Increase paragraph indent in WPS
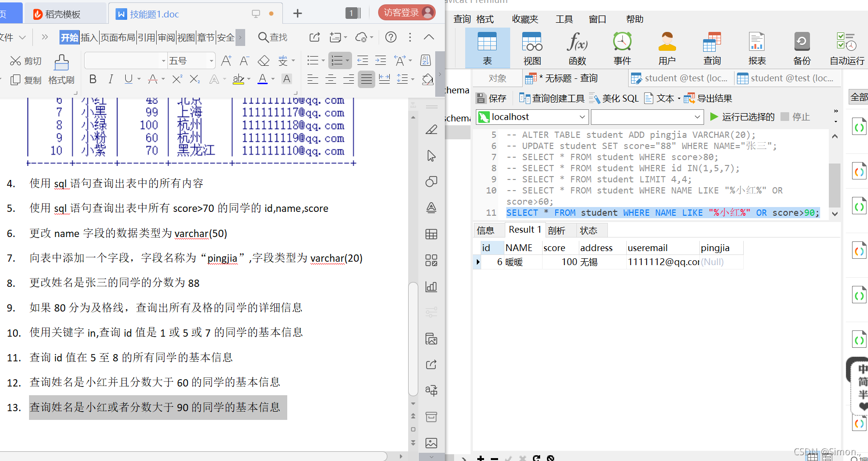The image size is (868, 461). click(x=381, y=60)
